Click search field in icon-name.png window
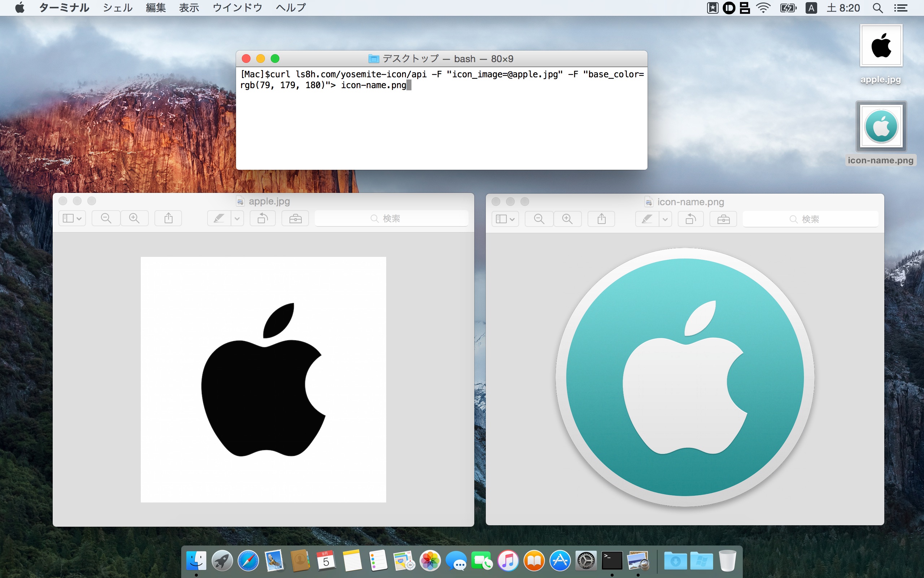This screenshot has height=578, width=924. tap(810, 219)
